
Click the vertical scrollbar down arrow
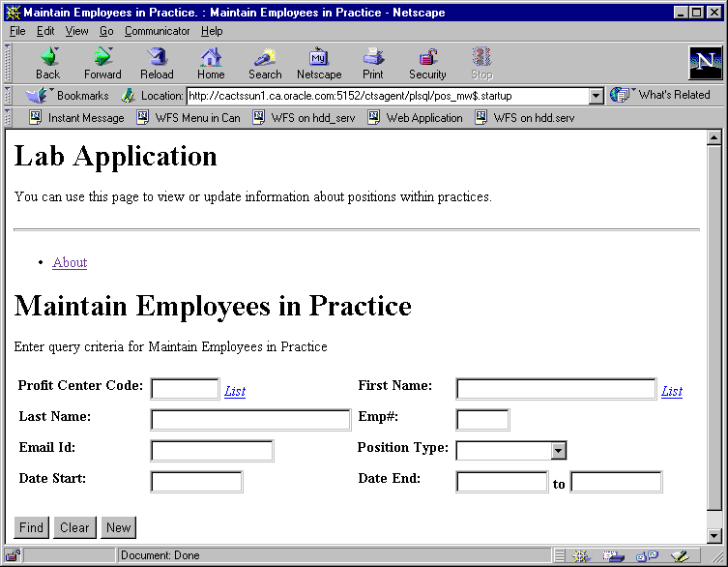(714, 536)
